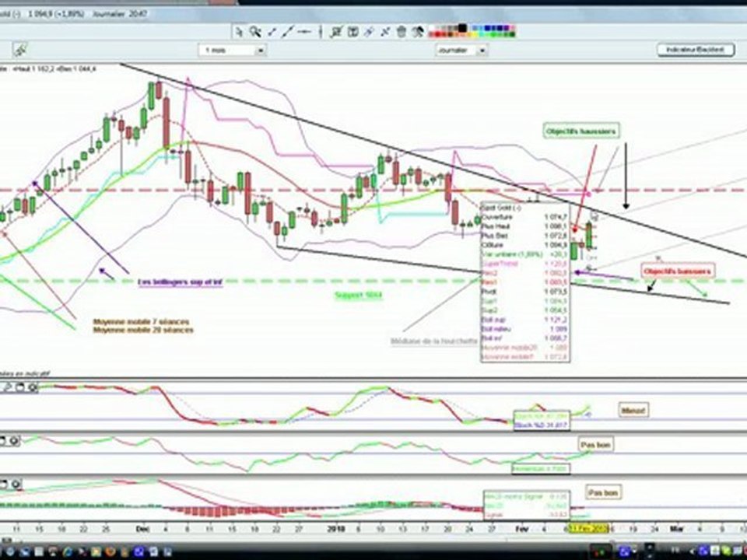The image size is (747, 560).
Task: Click the 'Les bollingers sup et inf' annotation
Action: click(180, 282)
